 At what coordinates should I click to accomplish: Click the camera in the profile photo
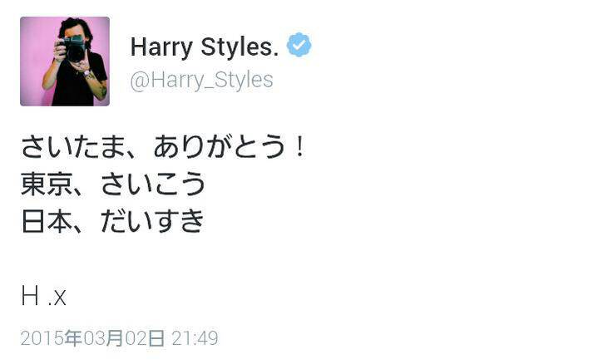pyautogui.click(x=73, y=48)
